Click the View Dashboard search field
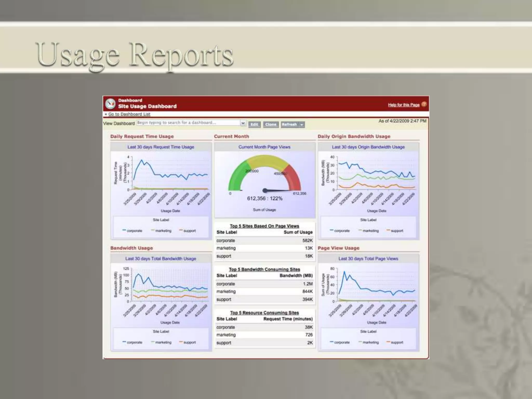The width and height of the screenshot is (532, 399). tap(188, 123)
